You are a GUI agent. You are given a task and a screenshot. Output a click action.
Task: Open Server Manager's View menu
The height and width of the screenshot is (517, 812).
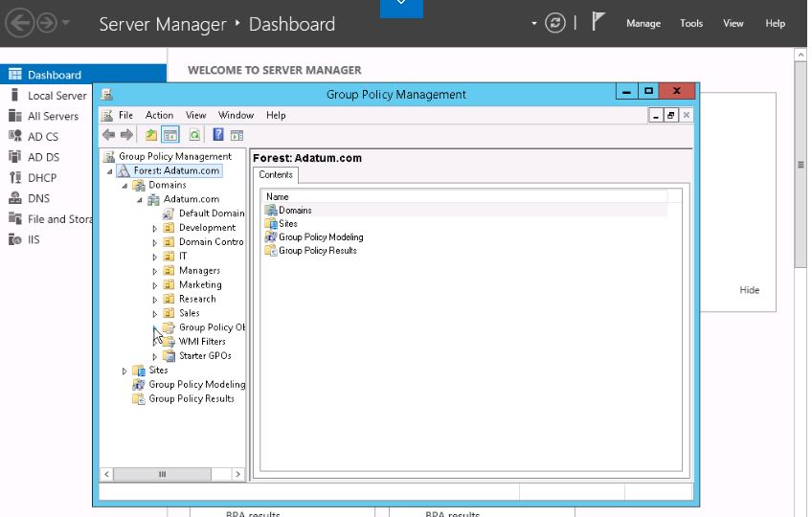(733, 23)
